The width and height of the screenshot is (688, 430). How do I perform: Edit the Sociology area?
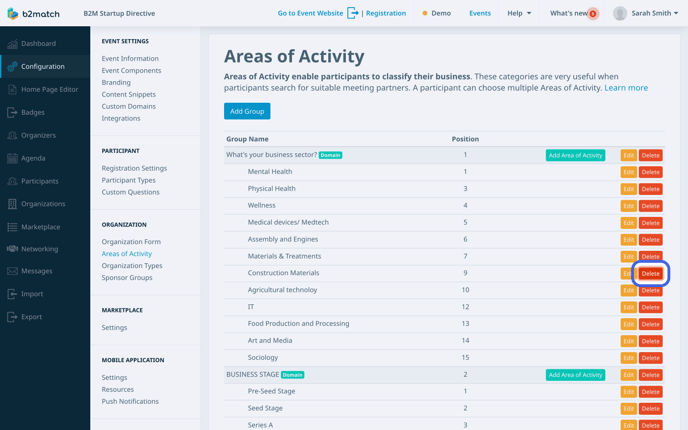[628, 358]
